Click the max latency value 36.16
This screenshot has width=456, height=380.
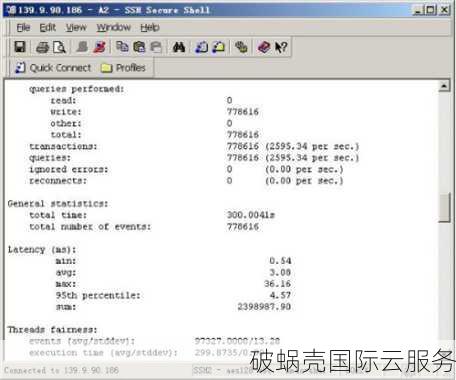(278, 284)
